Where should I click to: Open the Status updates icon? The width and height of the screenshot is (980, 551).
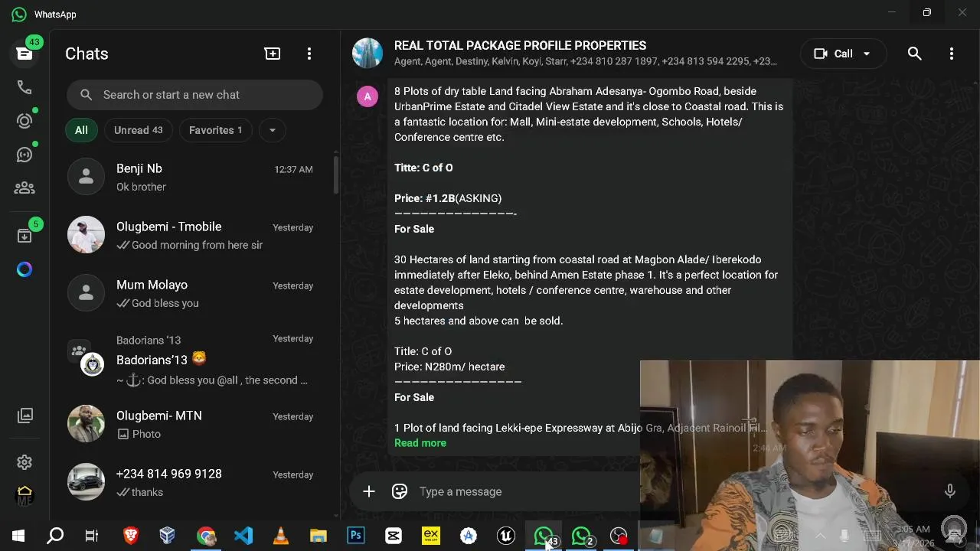[x=24, y=121]
